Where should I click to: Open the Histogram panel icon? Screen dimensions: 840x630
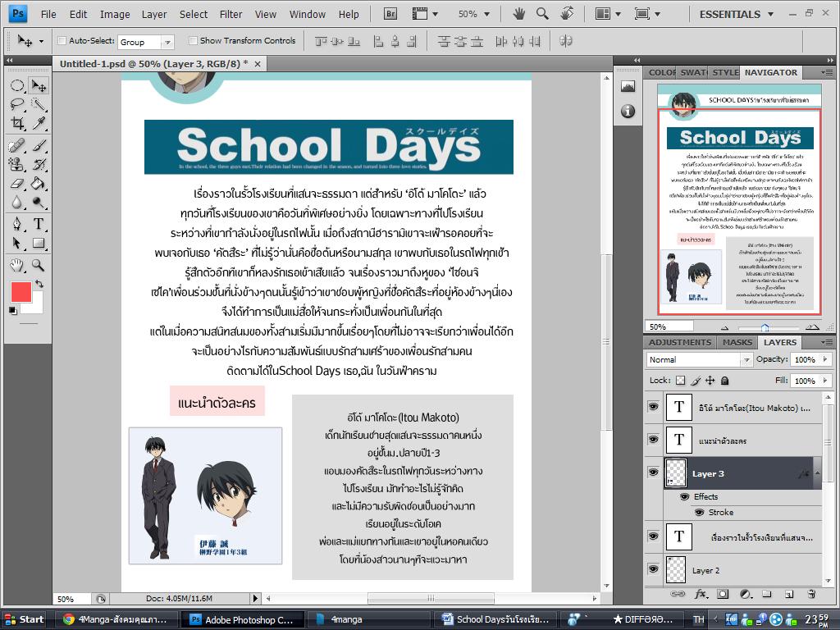(628, 86)
